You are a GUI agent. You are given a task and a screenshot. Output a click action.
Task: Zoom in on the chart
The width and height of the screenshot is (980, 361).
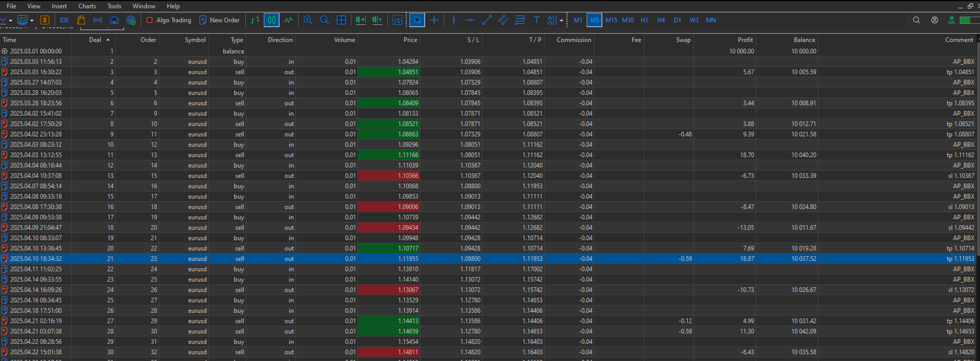tap(308, 20)
